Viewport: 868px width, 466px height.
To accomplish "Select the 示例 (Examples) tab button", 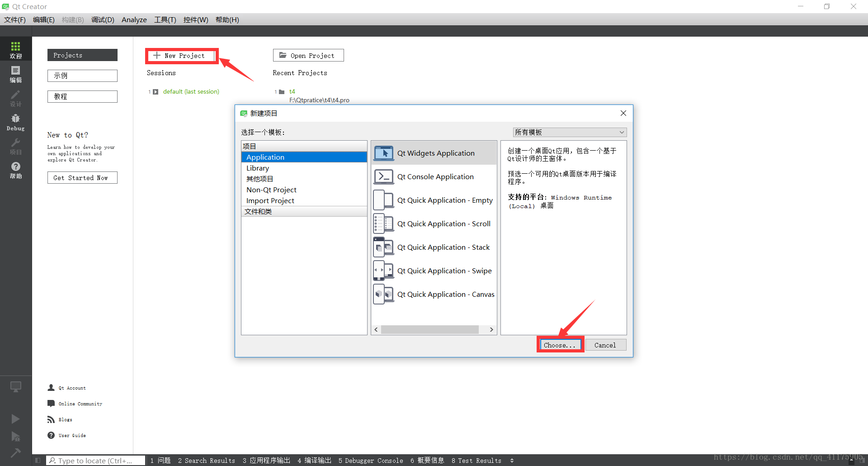I will click(82, 76).
